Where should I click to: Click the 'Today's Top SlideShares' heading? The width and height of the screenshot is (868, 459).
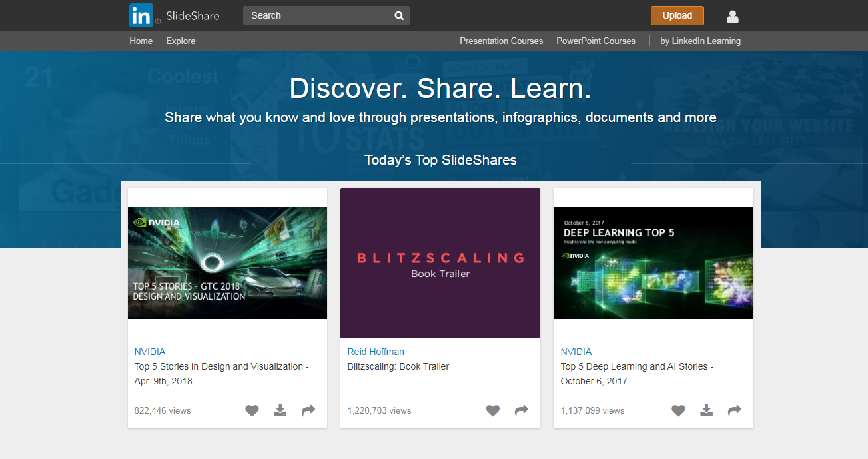pyautogui.click(x=440, y=160)
